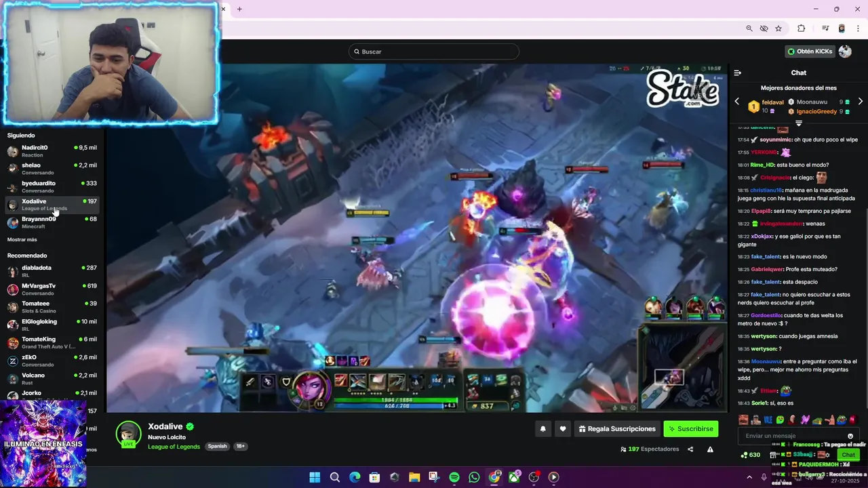
Task: Click the zoom magnifier icon in address bar
Action: (749, 28)
